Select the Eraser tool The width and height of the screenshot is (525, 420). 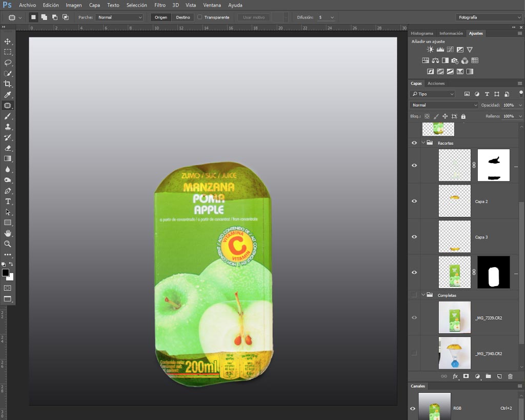point(7,148)
